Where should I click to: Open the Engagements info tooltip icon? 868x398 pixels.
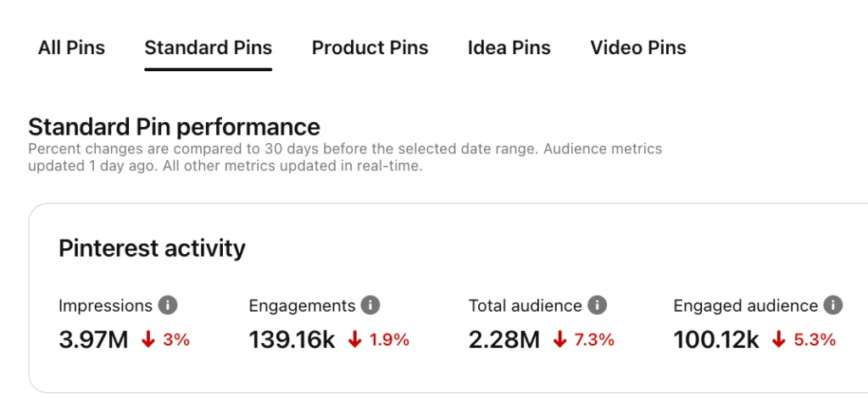pos(370,305)
